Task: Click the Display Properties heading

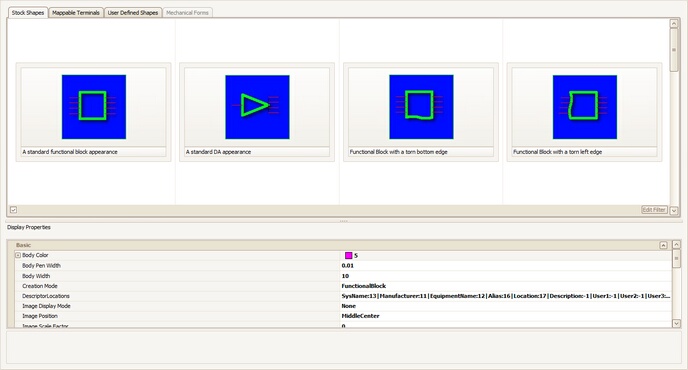Action: (29, 227)
